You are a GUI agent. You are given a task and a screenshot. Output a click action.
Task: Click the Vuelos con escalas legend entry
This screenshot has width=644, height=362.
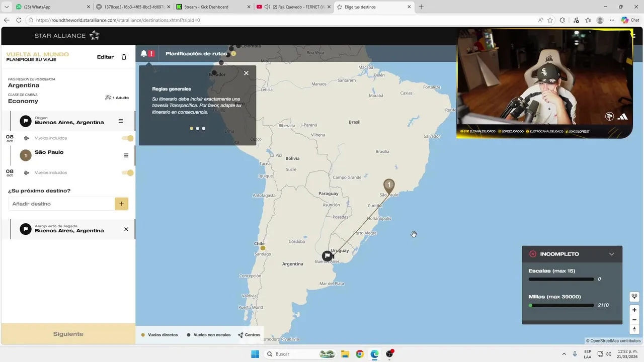(209, 335)
